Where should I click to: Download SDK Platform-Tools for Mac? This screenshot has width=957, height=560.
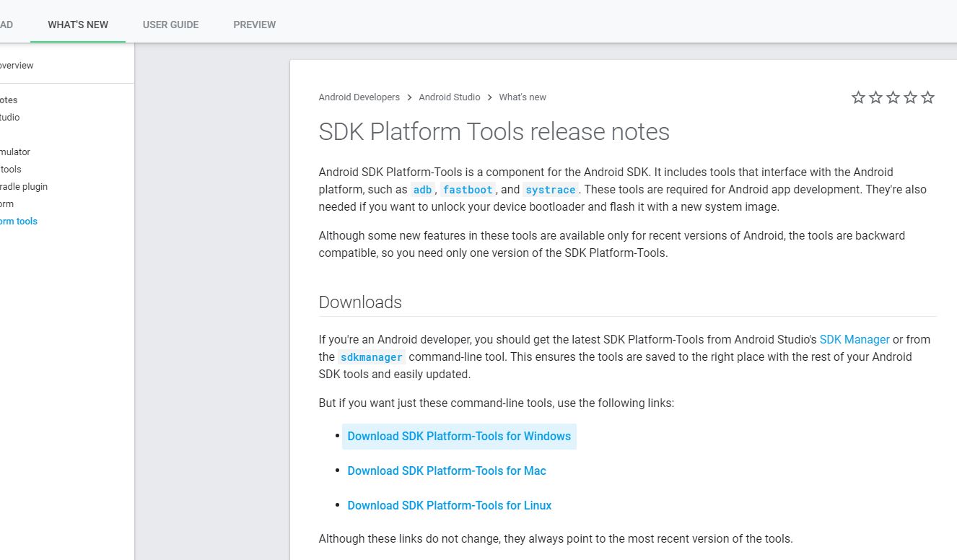[x=447, y=471]
